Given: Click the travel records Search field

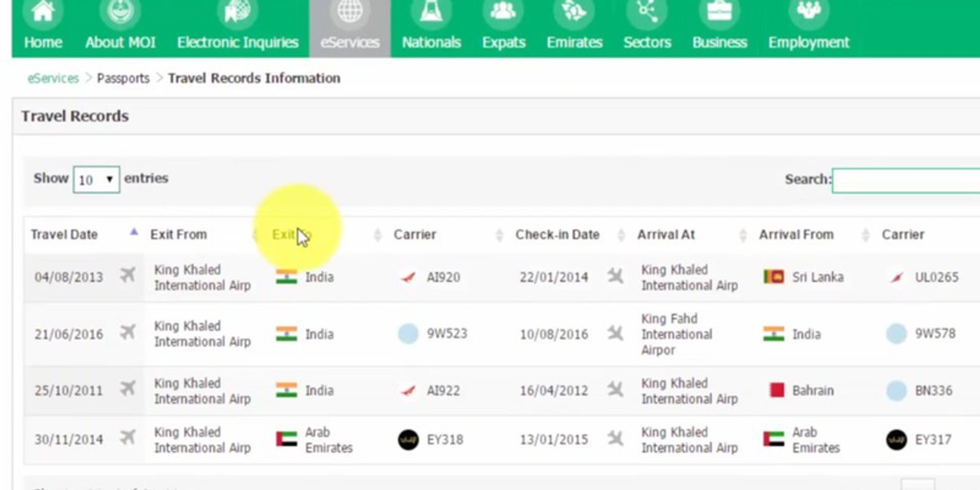Looking at the screenshot, I should click(907, 180).
